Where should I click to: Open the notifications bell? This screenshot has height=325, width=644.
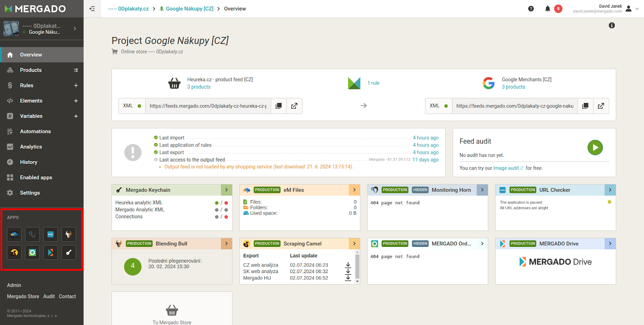[x=547, y=9]
